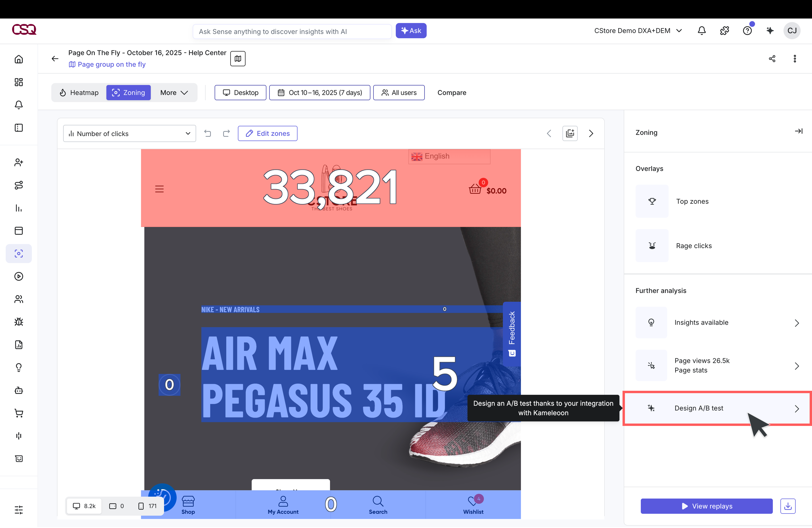Open the Journey analysis sidebar icon
Screen dimensions: 812x528
coord(19,185)
